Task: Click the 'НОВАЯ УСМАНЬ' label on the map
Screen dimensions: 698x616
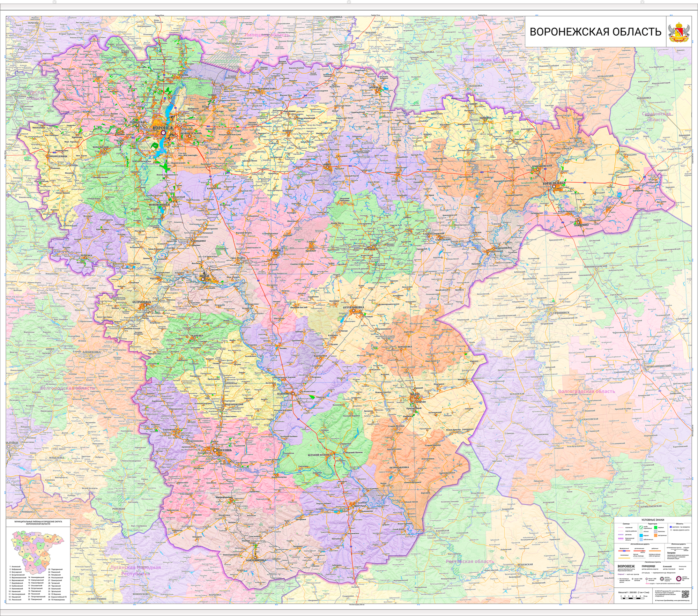Action: coord(191,133)
